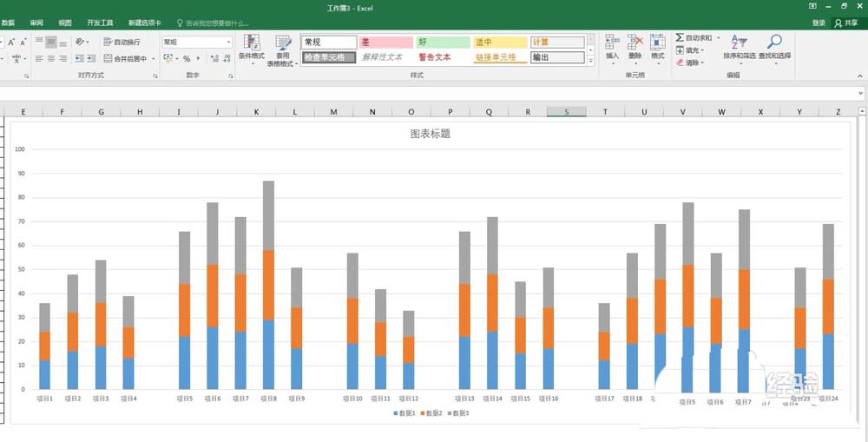The width and height of the screenshot is (868, 442).
Task: Open Delete cells (删除) menu
Action: click(x=635, y=49)
